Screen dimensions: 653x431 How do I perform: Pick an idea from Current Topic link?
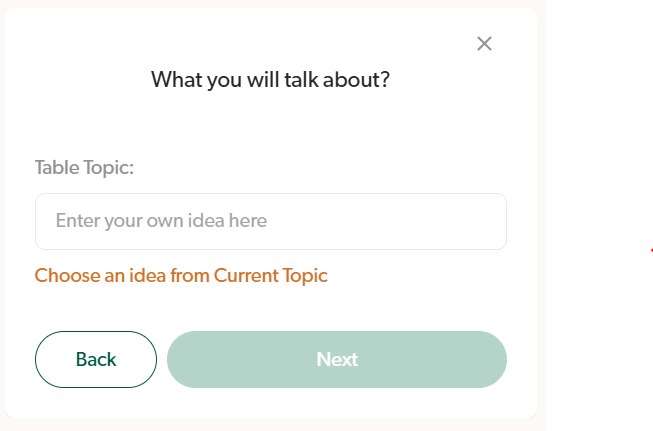[181, 275]
